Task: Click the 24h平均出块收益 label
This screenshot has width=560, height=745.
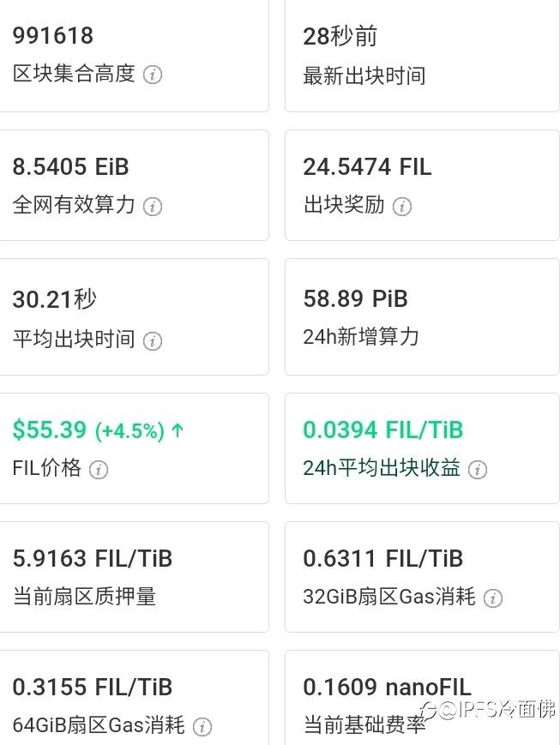Action: [382, 468]
